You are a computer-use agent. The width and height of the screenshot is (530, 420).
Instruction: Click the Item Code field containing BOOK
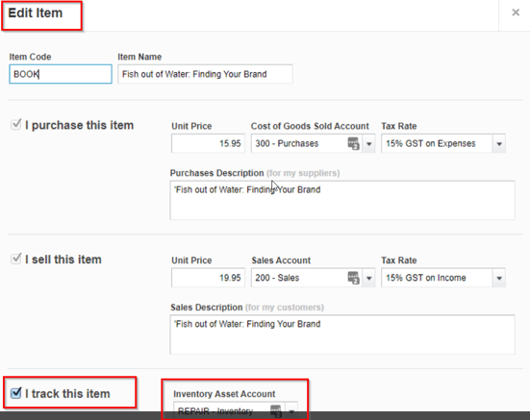click(61, 74)
